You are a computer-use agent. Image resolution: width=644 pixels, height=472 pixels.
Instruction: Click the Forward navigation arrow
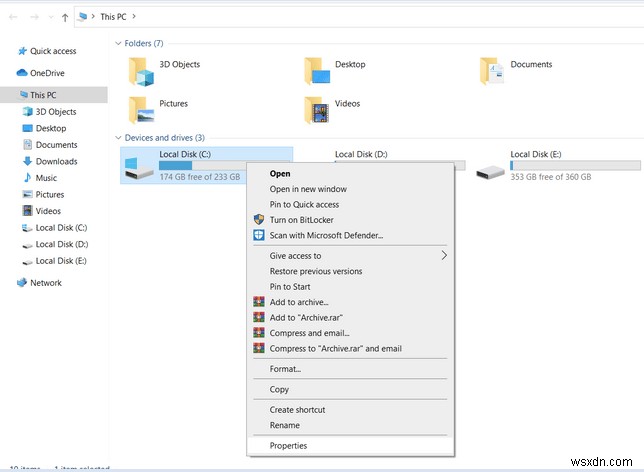click(x=34, y=17)
